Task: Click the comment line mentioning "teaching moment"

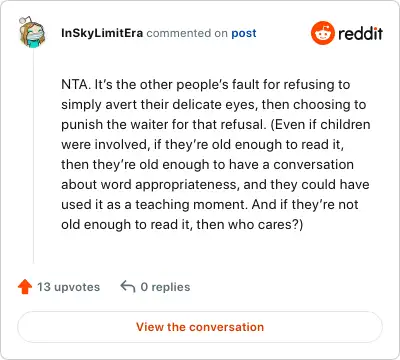Action: pos(210,204)
